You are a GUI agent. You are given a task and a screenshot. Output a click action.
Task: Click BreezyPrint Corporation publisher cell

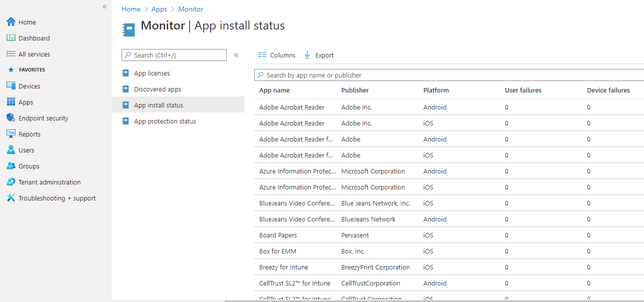pyautogui.click(x=376, y=267)
